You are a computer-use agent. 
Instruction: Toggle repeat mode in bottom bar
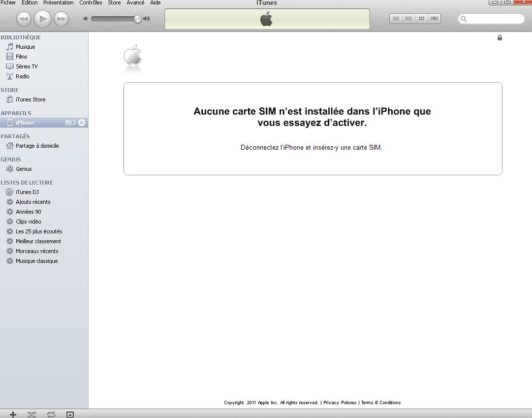point(51,414)
